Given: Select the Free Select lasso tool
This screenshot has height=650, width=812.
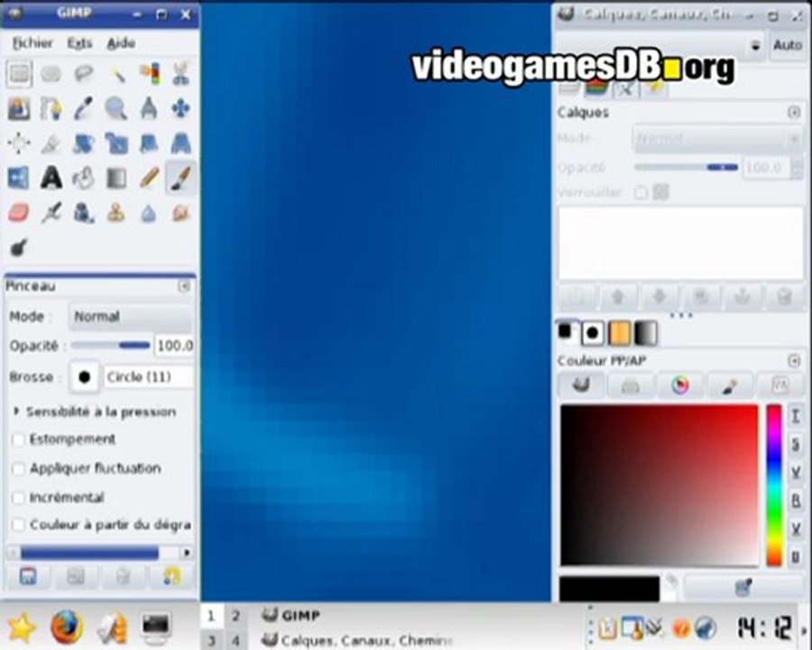Looking at the screenshot, I should (x=83, y=74).
